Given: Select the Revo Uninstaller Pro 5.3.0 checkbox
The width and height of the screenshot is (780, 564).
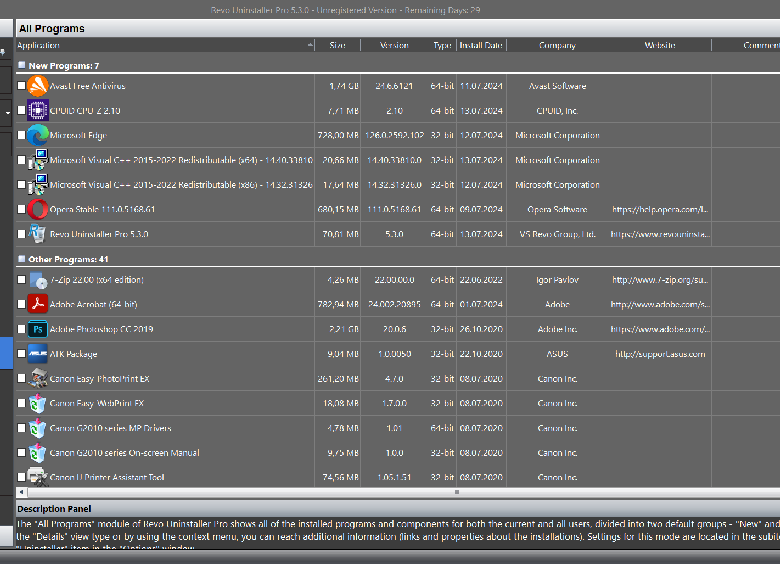Looking at the screenshot, I should (x=21, y=234).
